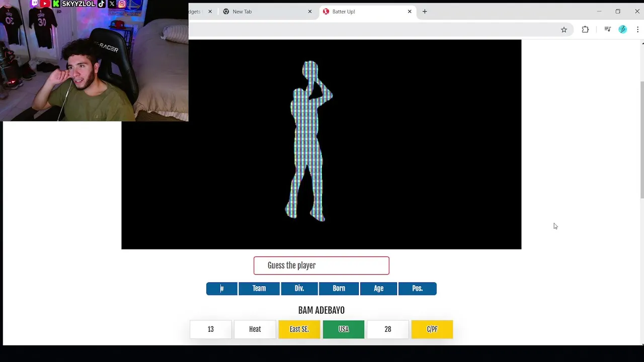644x362 pixels.
Task: Click the # column header button
Action: (x=222, y=289)
